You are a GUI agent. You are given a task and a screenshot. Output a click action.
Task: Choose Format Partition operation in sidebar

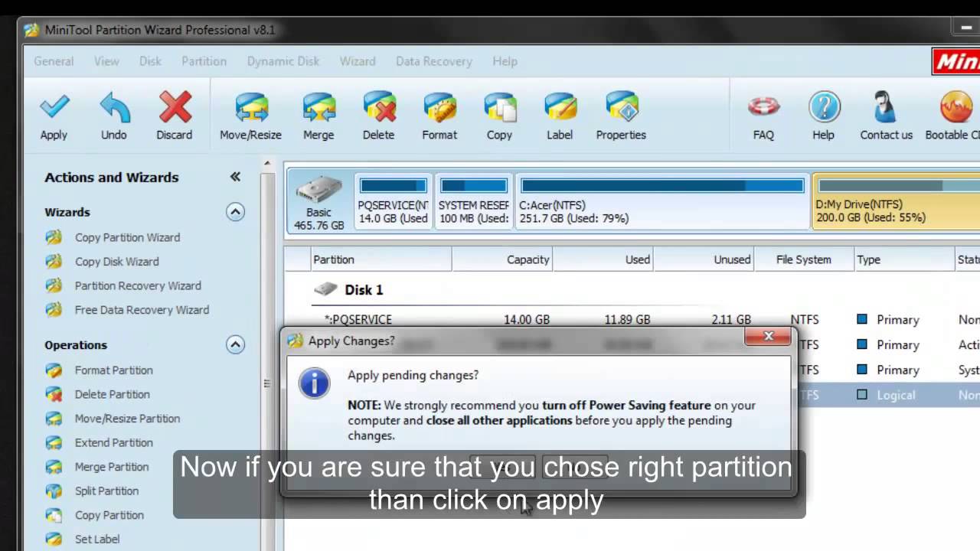click(113, 370)
